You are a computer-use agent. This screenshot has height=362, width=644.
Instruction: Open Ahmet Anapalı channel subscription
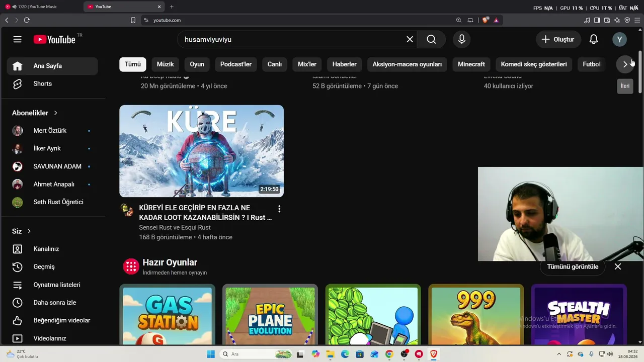(52, 184)
